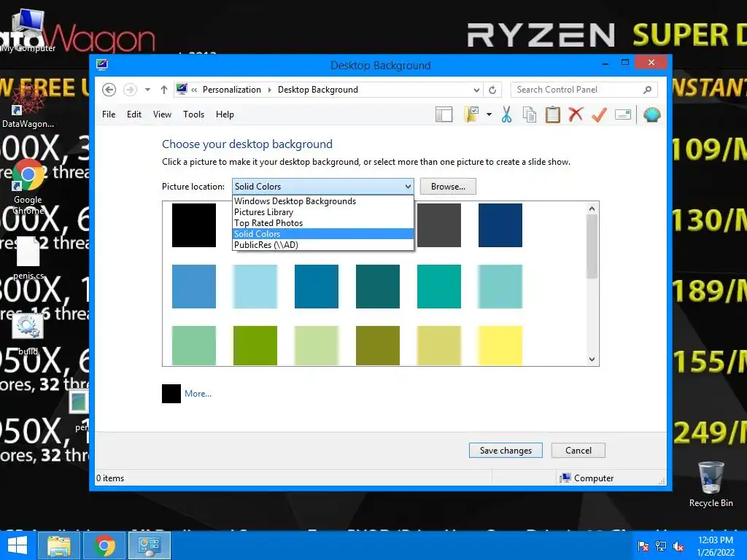Viewport: 747px width, 560px height.
Task: Select Solid Colors in dropdown list
Action: click(323, 234)
